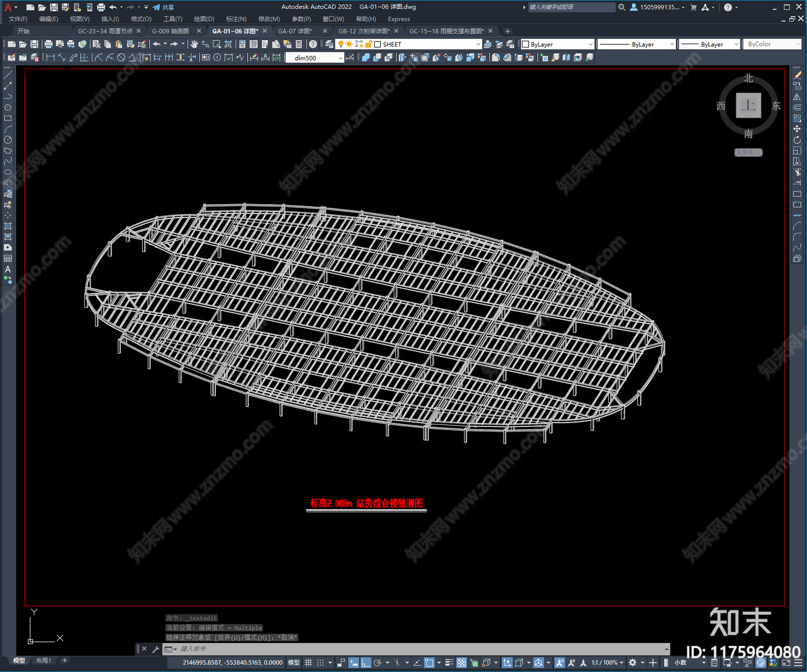Select the Circle draw tool

[8, 140]
